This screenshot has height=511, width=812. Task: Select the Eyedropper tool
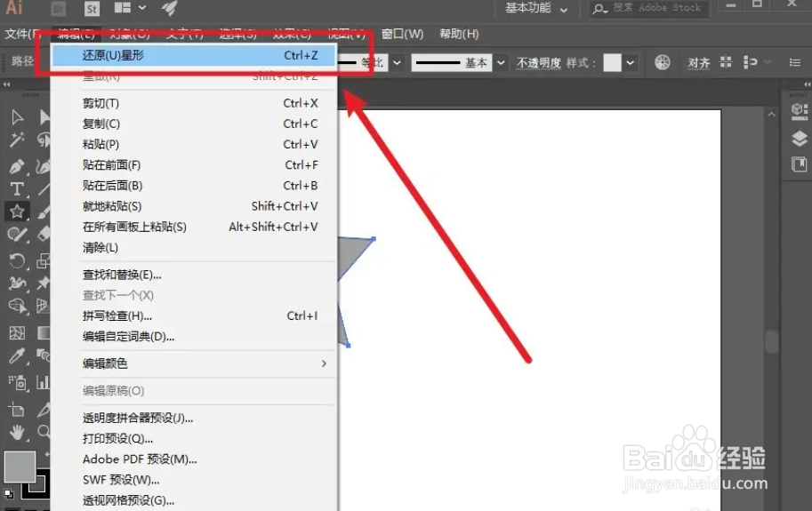[x=17, y=355]
